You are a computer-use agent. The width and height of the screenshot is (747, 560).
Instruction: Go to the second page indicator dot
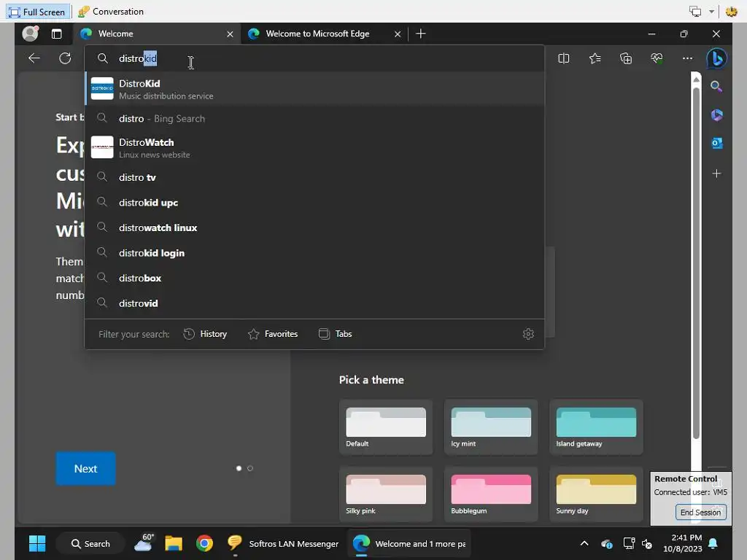coord(250,469)
